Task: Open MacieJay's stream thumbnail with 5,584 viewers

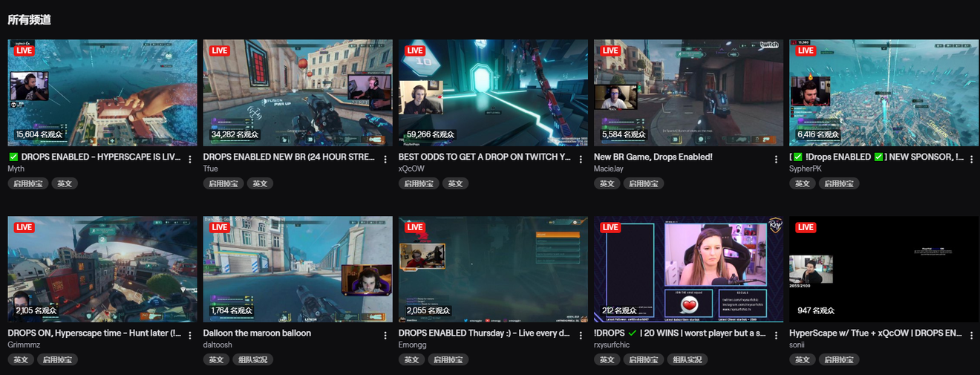Action: (x=688, y=93)
